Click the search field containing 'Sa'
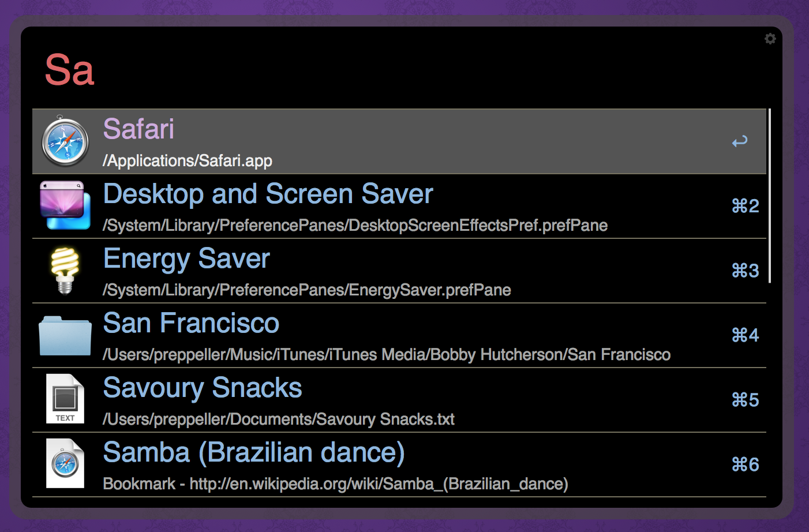 (x=346, y=70)
